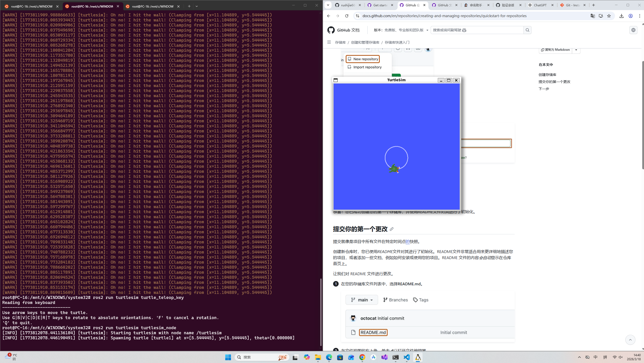The height and width of the screenshot is (363, 644).
Task: Open the docs sidebar hamburger menu
Action: click(329, 42)
